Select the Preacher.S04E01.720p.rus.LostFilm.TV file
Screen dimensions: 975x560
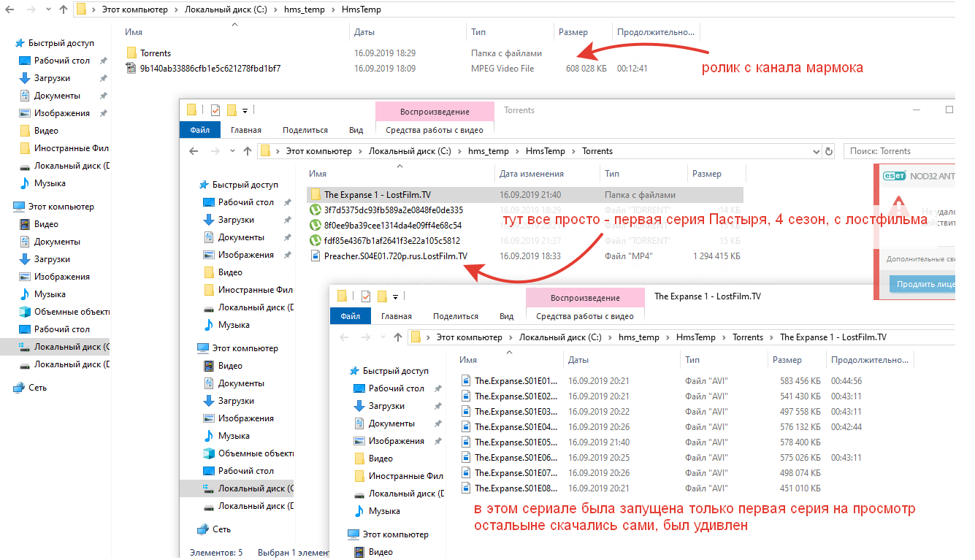[395, 256]
